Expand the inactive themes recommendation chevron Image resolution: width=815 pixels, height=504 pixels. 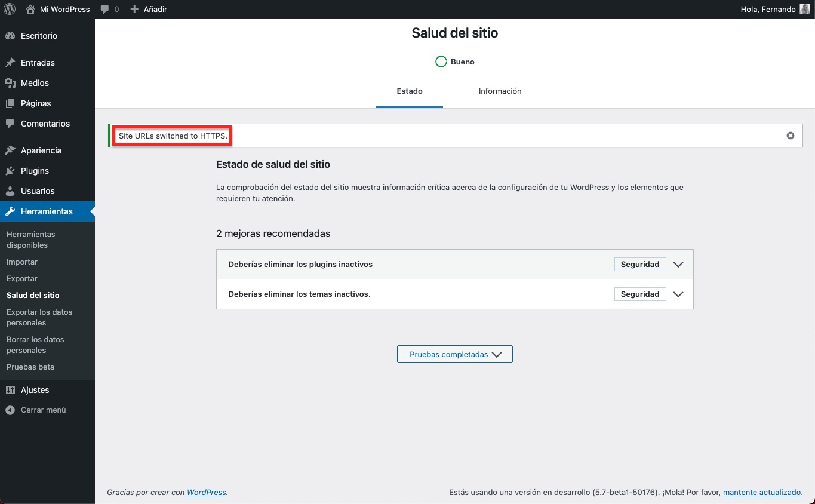tap(678, 294)
